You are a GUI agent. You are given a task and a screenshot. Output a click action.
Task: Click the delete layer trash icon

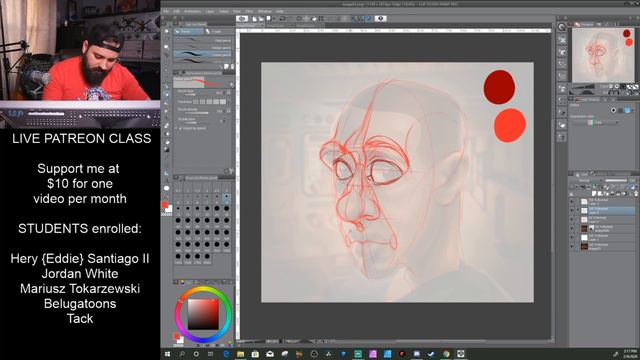[x=636, y=193]
